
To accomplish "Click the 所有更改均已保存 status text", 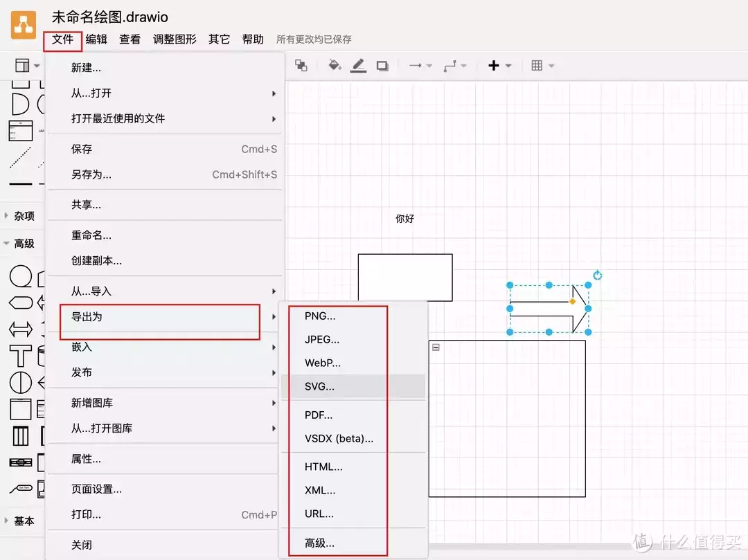I will pyautogui.click(x=314, y=39).
